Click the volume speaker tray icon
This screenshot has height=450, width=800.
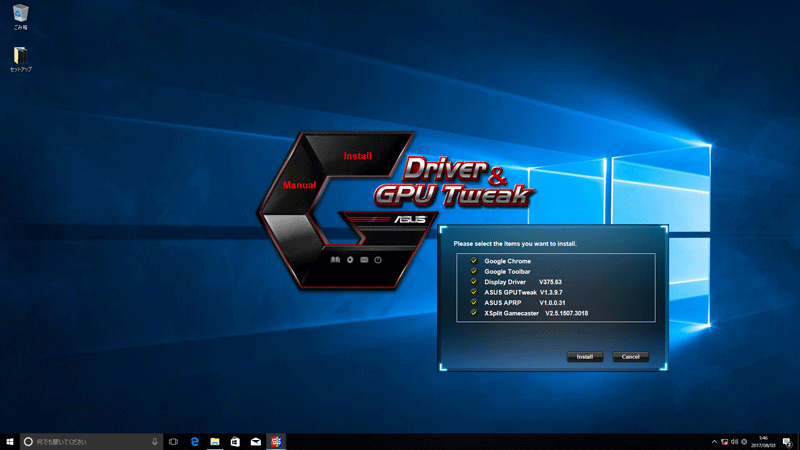tap(734, 442)
